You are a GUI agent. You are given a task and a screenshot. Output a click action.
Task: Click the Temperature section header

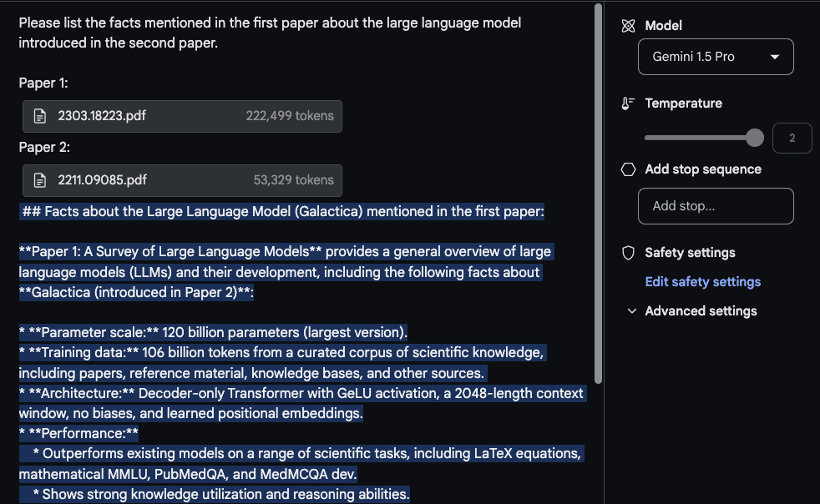(681, 103)
